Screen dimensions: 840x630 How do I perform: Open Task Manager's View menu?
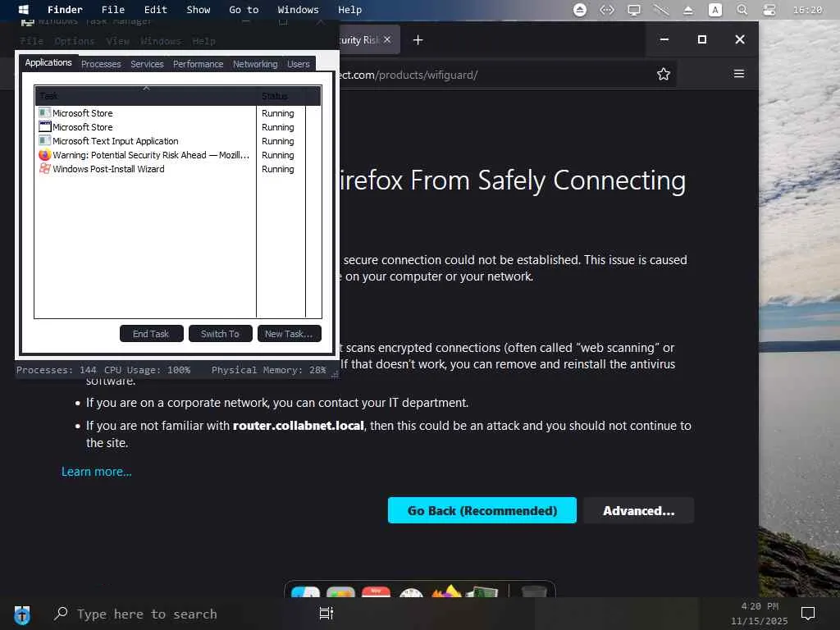[117, 41]
